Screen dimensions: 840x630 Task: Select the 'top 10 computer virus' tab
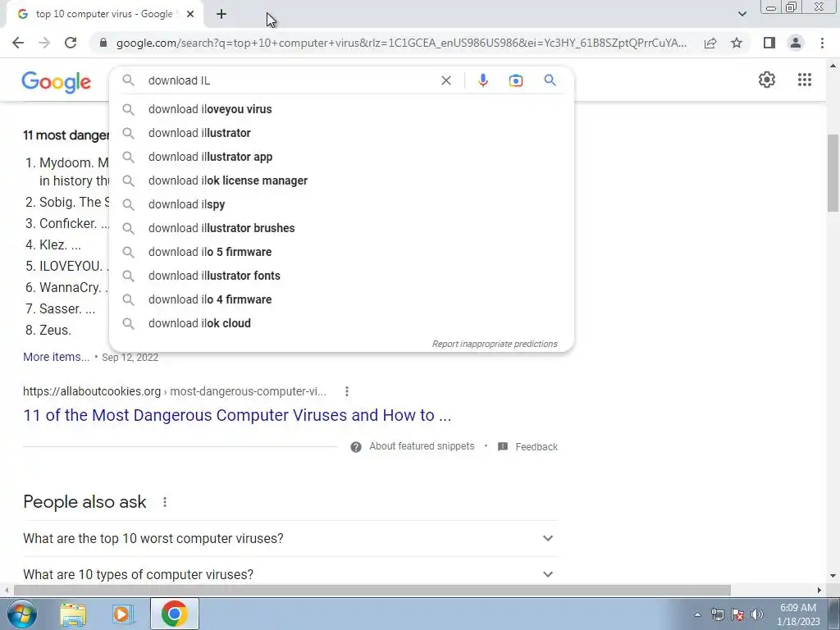click(103, 15)
